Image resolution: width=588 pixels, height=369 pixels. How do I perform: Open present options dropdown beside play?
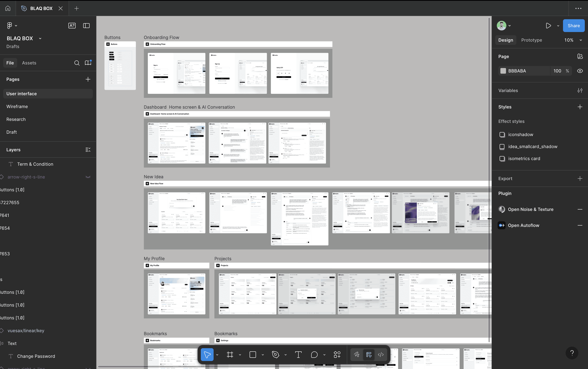click(558, 26)
